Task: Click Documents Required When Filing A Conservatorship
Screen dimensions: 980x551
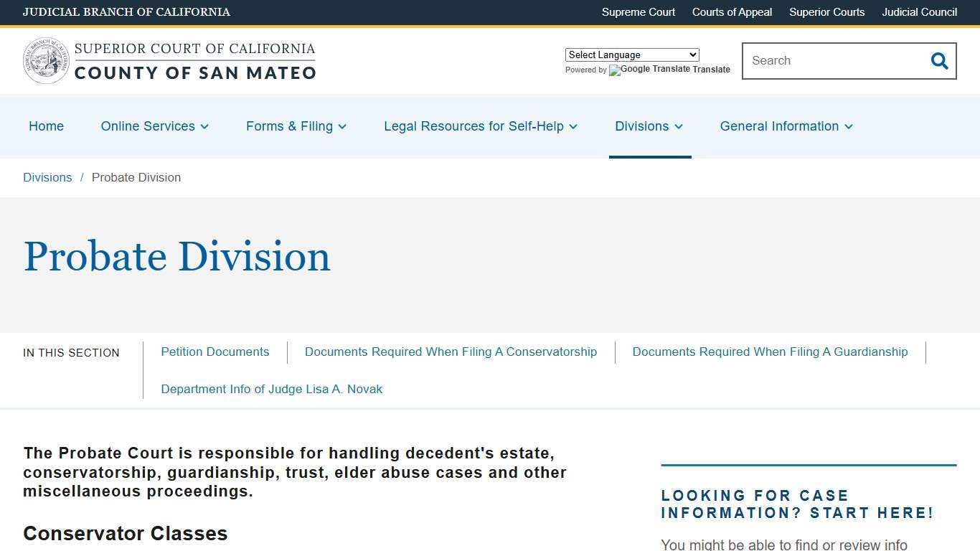Action: tap(451, 352)
